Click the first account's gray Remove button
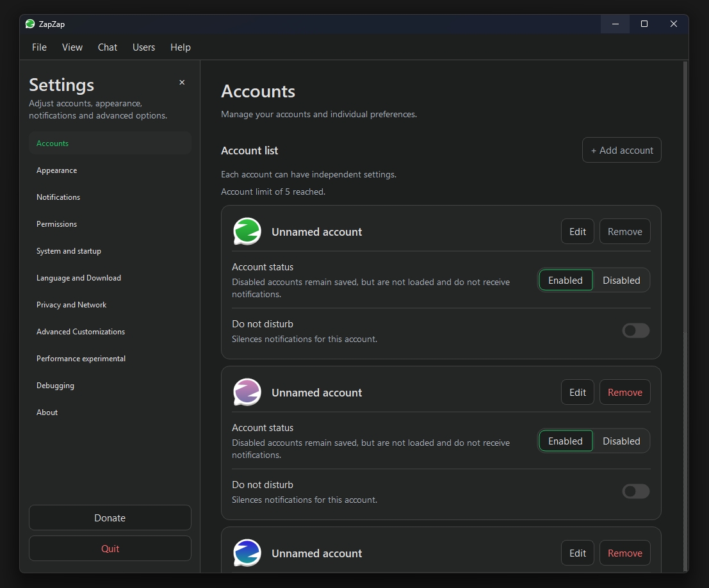The height and width of the screenshot is (588, 709). [625, 232]
